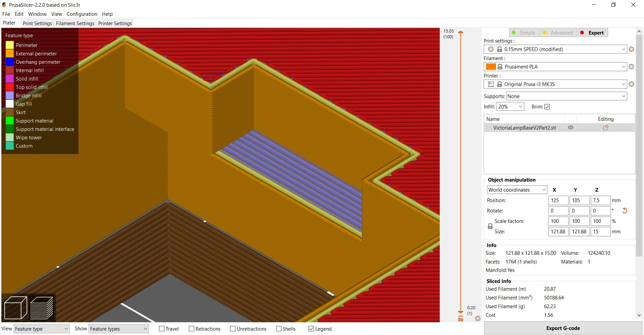
Task: Open the Help menu
Action: (107, 14)
